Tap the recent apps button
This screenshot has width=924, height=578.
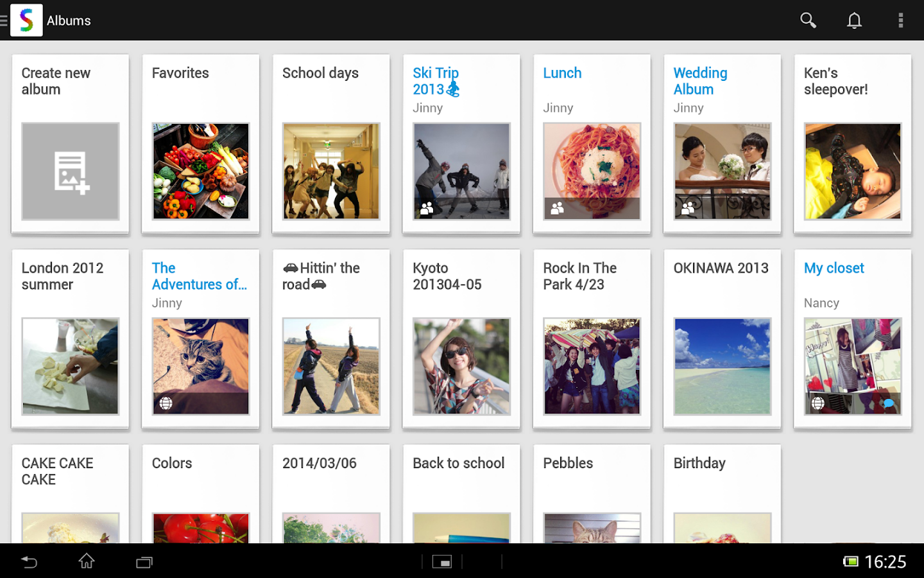pyautogui.click(x=144, y=562)
